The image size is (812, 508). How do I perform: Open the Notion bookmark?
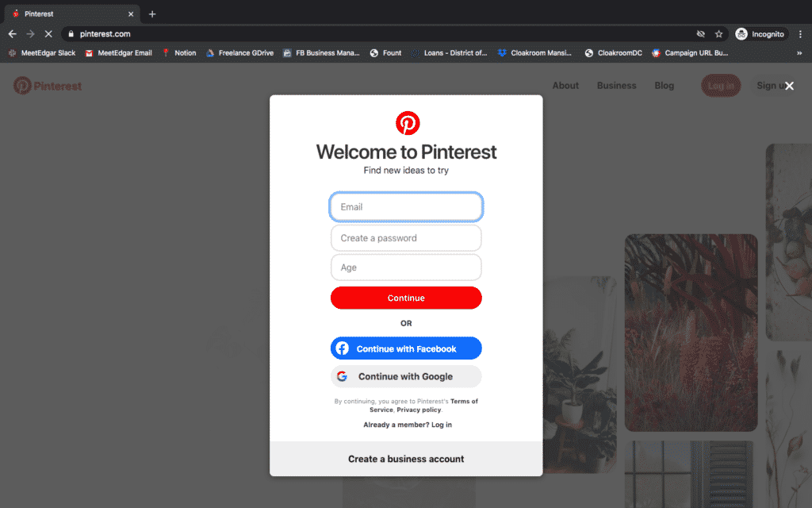click(179, 53)
